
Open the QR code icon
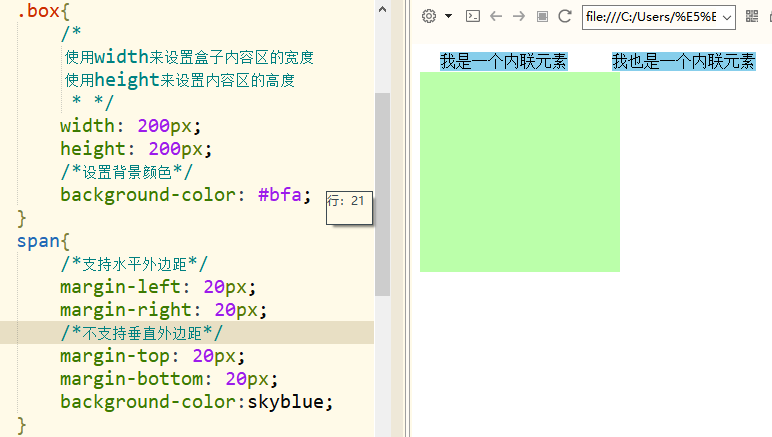pos(752,16)
